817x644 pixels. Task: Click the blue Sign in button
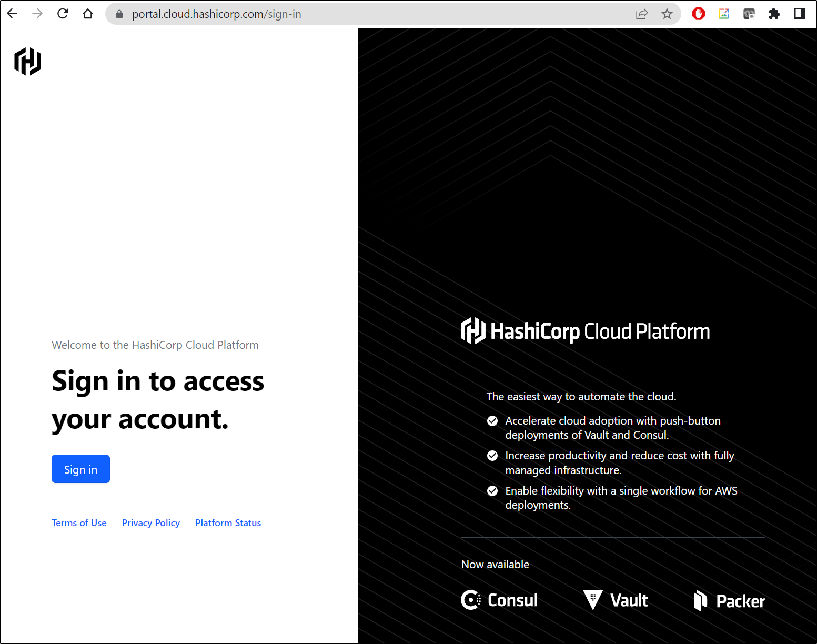click(x=80, y=469)
